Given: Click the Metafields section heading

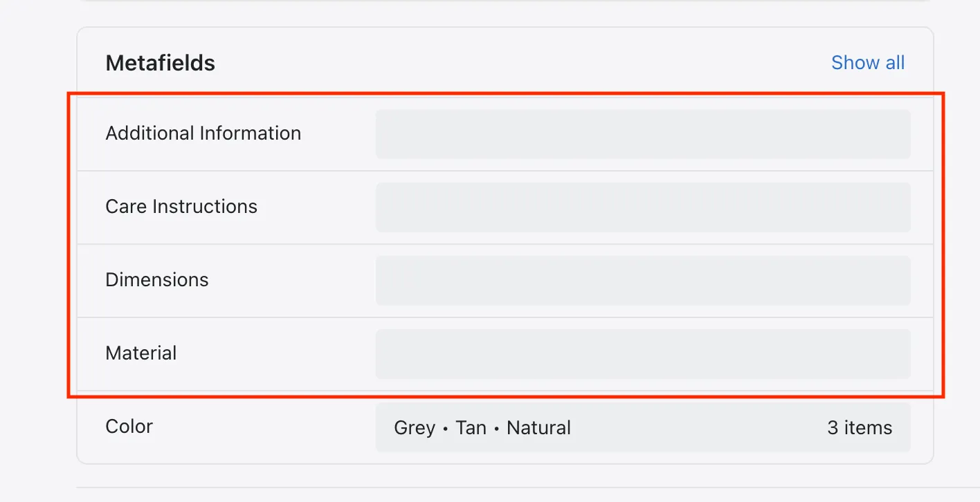Looking at the screenshot, I should [160, 64].
